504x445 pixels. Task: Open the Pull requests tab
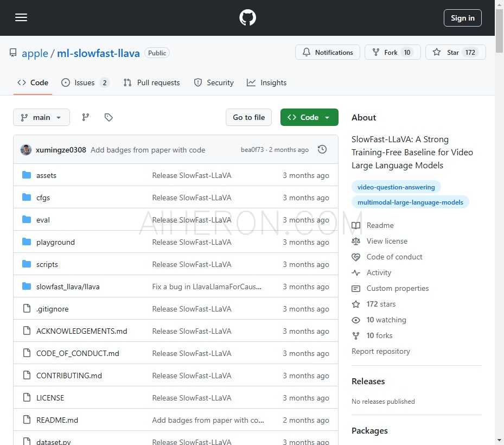click(152, 82)
